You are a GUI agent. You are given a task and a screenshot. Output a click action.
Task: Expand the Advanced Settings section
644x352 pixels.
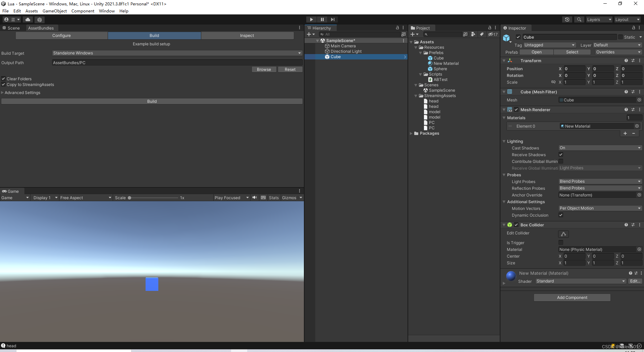click(2, 92)
